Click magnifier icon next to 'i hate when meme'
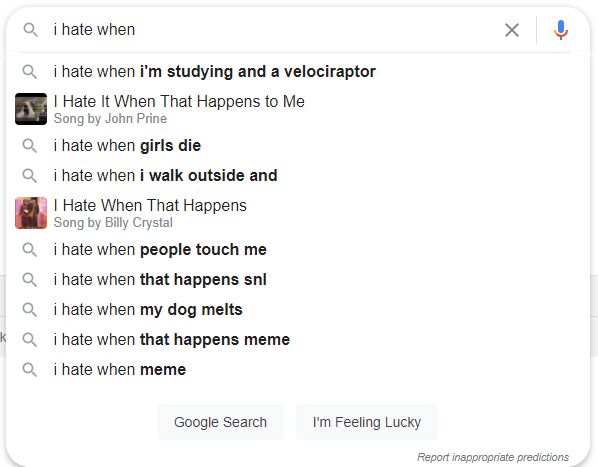598x467 pixels. coord(30,369)
